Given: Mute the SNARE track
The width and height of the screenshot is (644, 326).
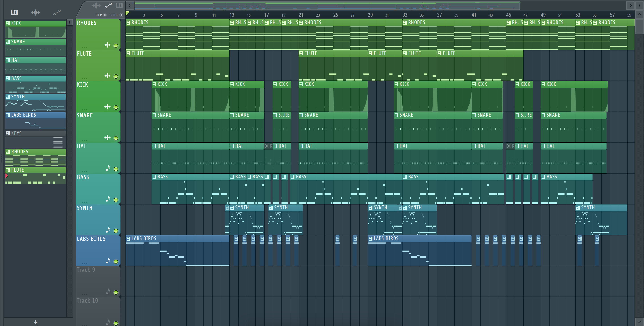Looking at the screenshot, I should (116, 138).
